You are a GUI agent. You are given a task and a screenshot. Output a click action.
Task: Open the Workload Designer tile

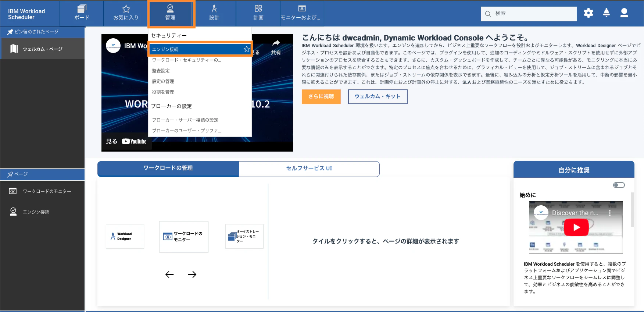click(x=125, y=236)
